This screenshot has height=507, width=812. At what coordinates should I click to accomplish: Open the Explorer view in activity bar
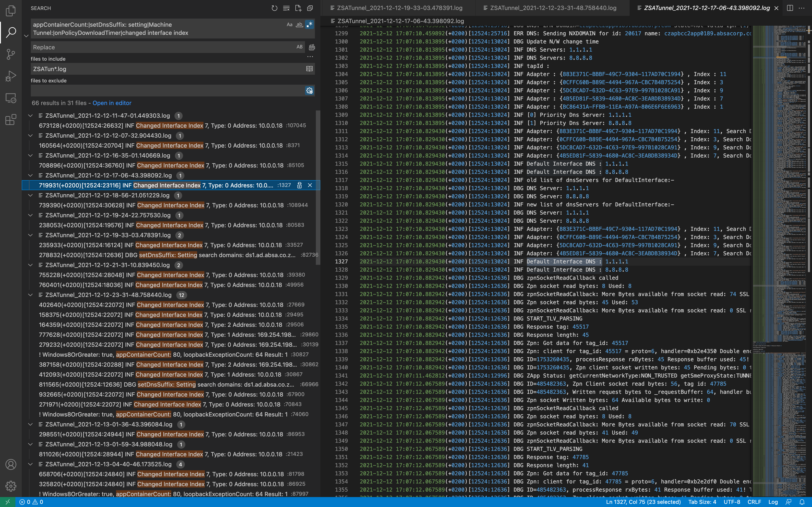point(11,11)
